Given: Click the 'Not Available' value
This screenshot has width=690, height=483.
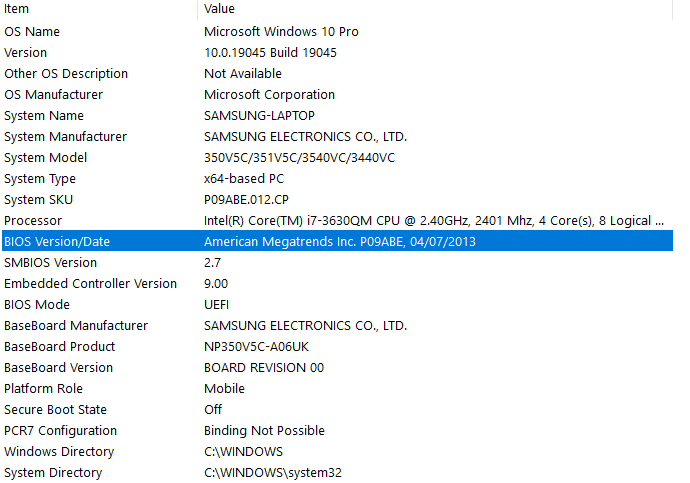Looking at the screenshot, I should coord(243,73).
